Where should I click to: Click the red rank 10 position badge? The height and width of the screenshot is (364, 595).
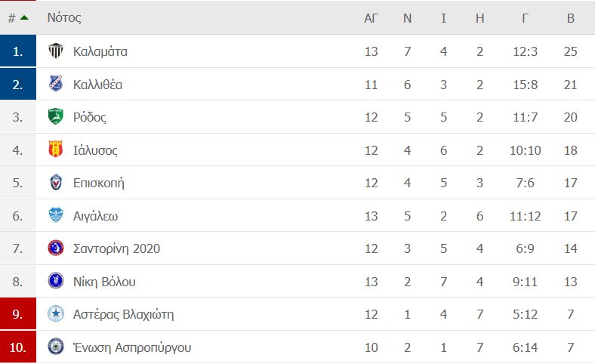[x=18, y=347]
